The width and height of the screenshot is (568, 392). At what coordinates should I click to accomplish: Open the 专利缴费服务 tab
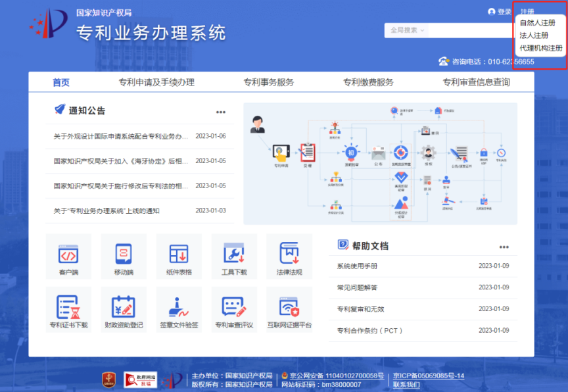click(368, 83)
